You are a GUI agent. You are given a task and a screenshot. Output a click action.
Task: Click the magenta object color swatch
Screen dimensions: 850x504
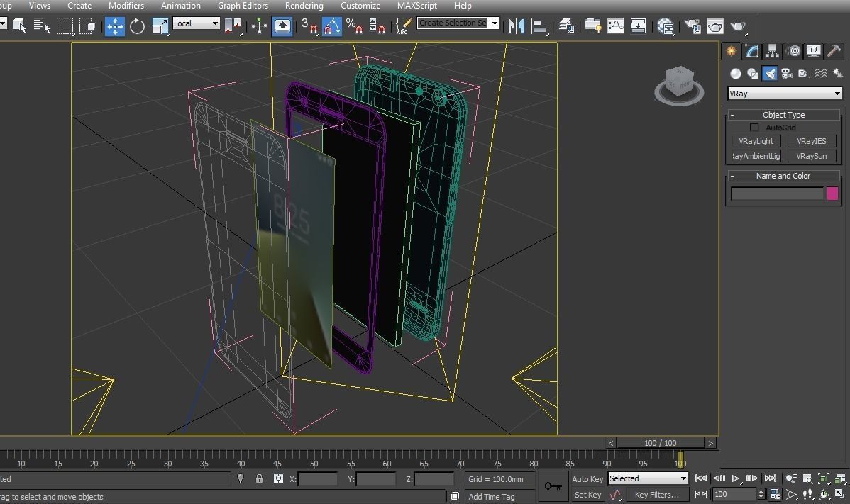tap(832, 194)
